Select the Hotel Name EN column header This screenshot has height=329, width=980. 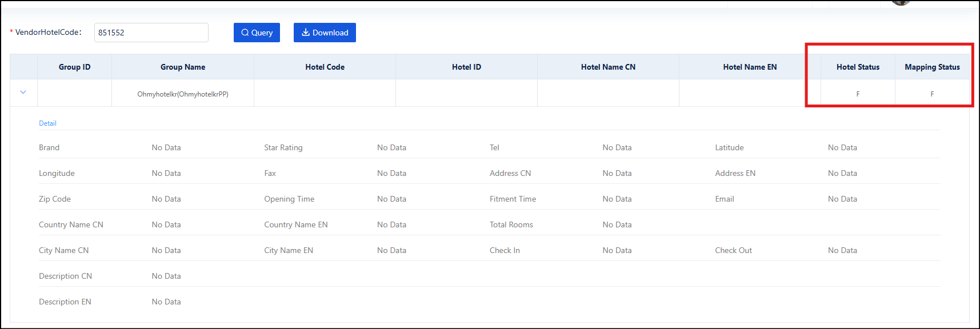tap(750, 67)
